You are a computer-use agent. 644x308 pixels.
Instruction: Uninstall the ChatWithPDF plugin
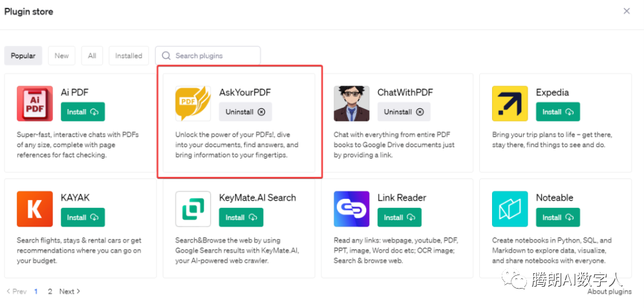(x=403, y=112)
